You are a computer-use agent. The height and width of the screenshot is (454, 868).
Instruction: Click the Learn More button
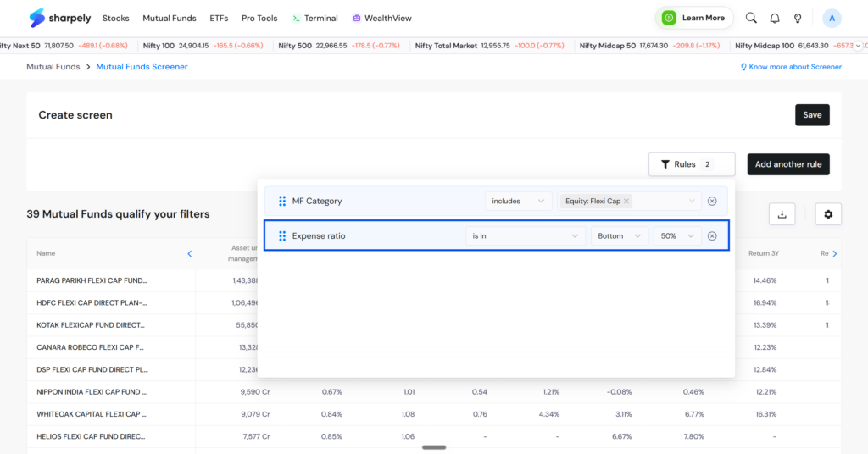click(x=695, y=19)
